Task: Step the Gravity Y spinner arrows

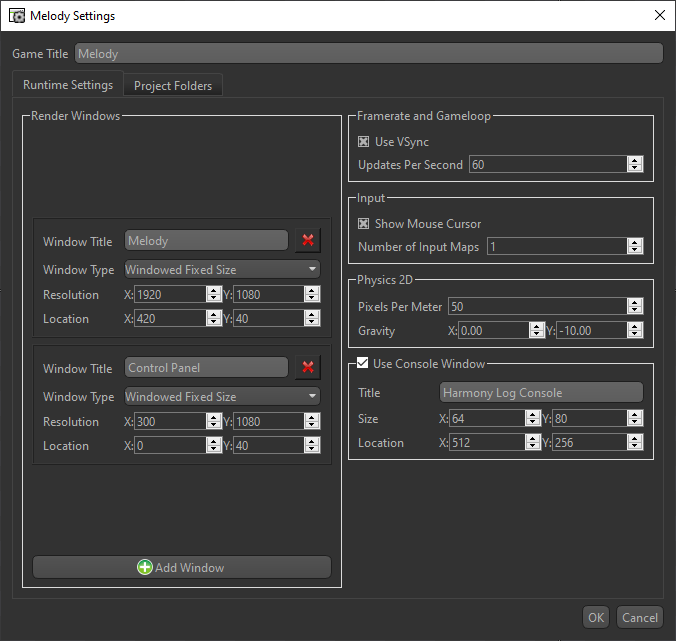Action: pyautogui.click(x=635, y=331)
